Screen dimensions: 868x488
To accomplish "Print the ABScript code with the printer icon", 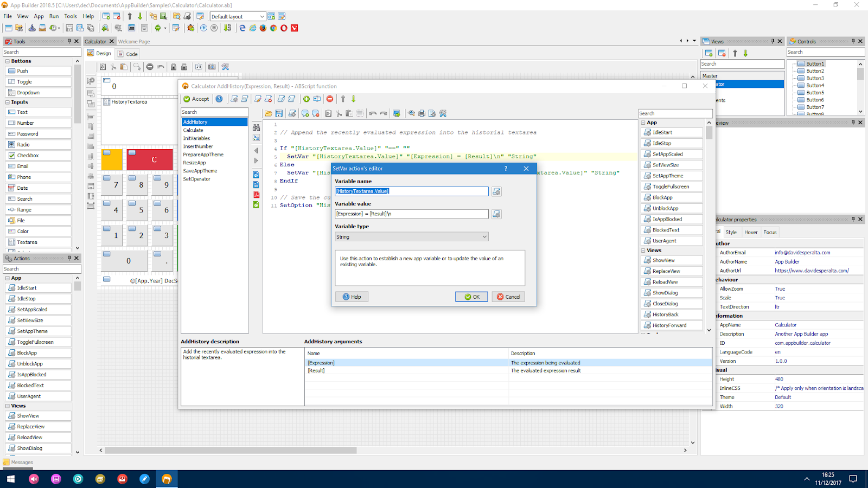I will click(x=422, y=113).
